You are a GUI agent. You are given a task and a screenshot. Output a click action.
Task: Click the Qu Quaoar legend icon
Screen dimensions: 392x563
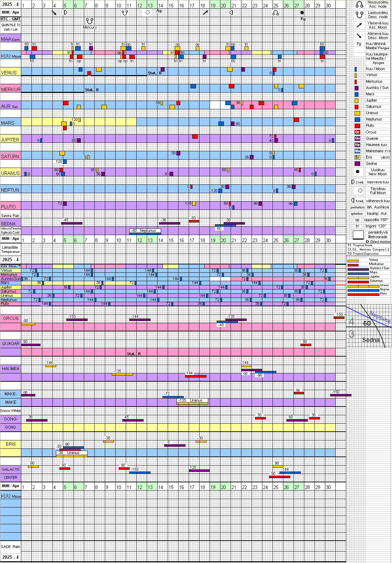(357, 138)
